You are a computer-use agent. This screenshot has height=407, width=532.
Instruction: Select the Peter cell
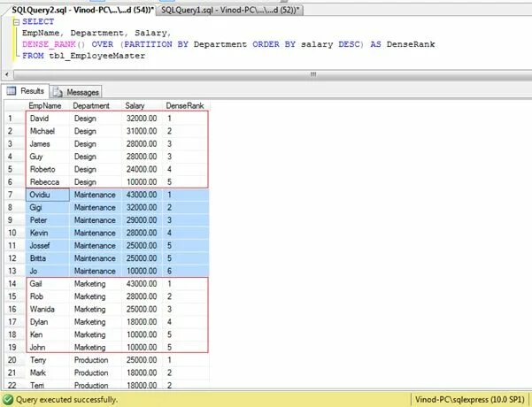click(x=48, y=220)
